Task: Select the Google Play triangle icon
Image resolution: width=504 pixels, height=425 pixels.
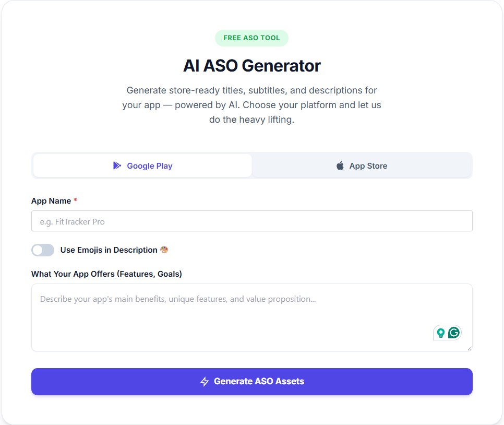Action: tap(117, 166)
